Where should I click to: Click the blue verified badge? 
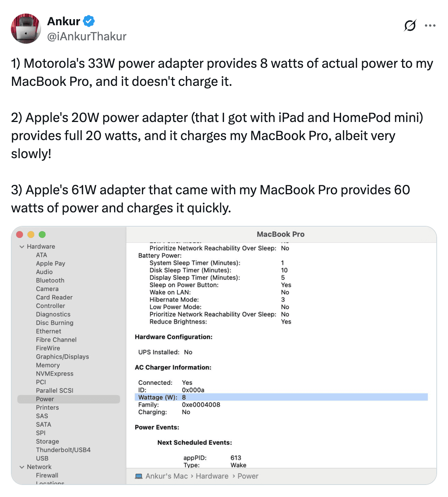(89, 21)
